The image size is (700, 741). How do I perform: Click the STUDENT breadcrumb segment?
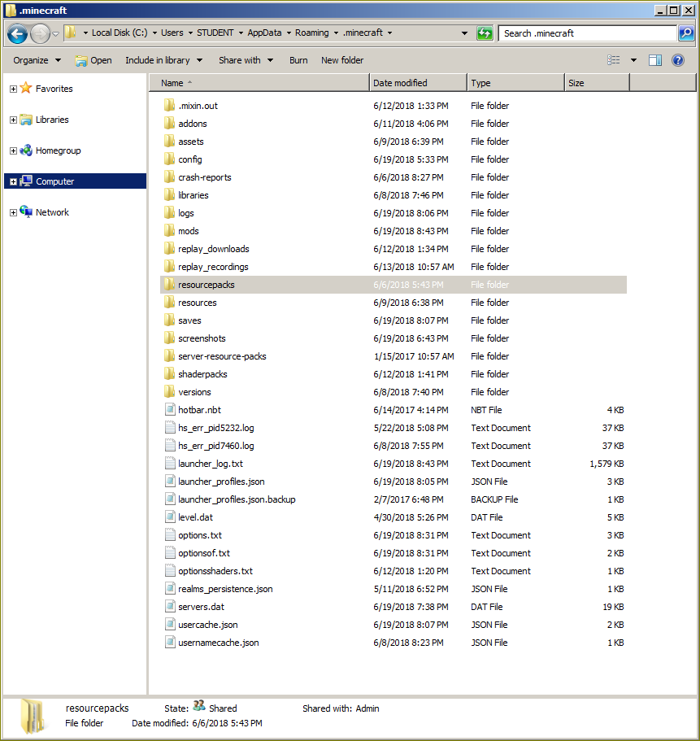[215, 33]
